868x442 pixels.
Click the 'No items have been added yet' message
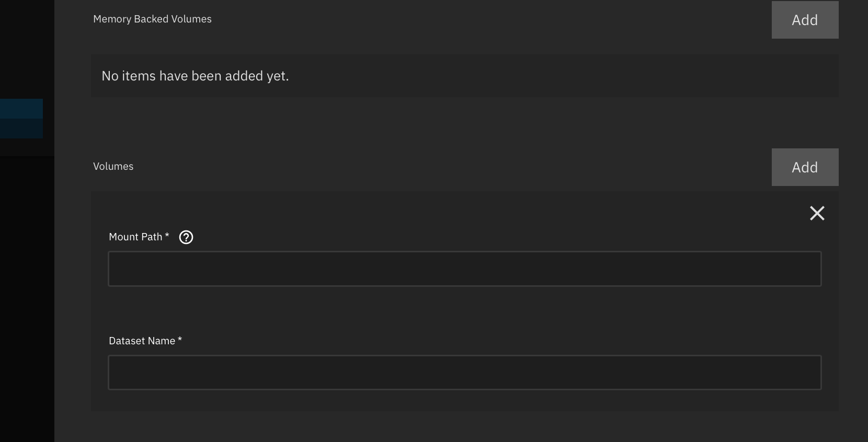(x=195, y=76)
